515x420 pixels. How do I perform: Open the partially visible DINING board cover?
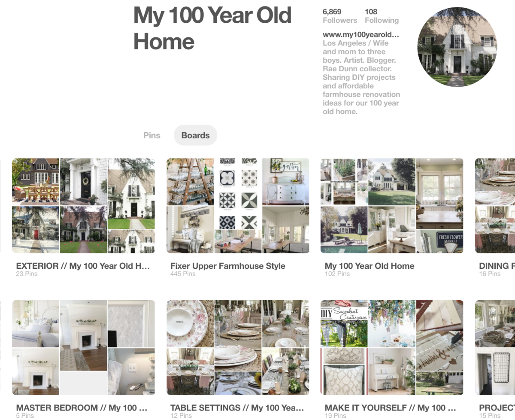pyautogui.click(x=495, y=206)
